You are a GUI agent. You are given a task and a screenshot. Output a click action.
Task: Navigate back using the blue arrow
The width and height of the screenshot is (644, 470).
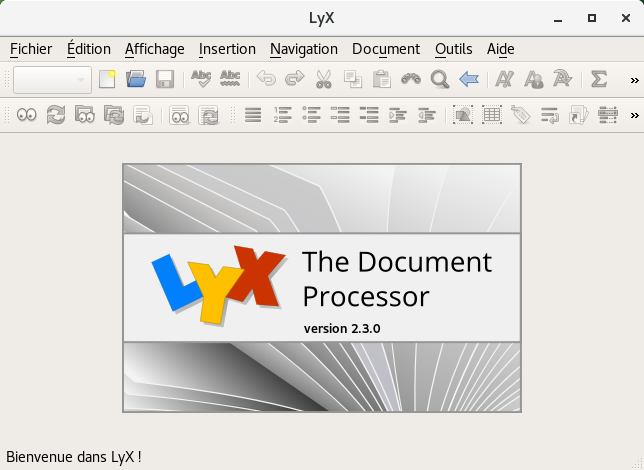469,79
